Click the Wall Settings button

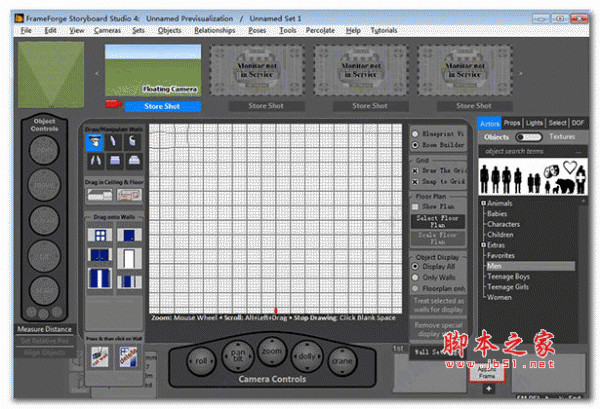pos(437,352)
